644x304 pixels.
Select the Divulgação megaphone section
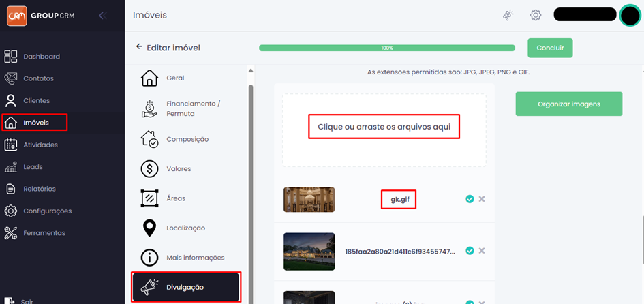point(186,287)
